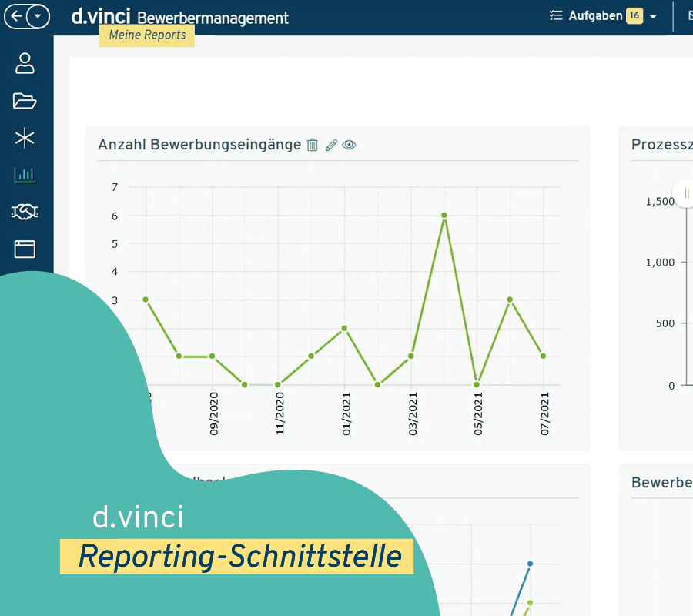Expand the Aufgaben dropdown arrow
The height and width of the screenshot is (616, 693).
click(653, 17)
